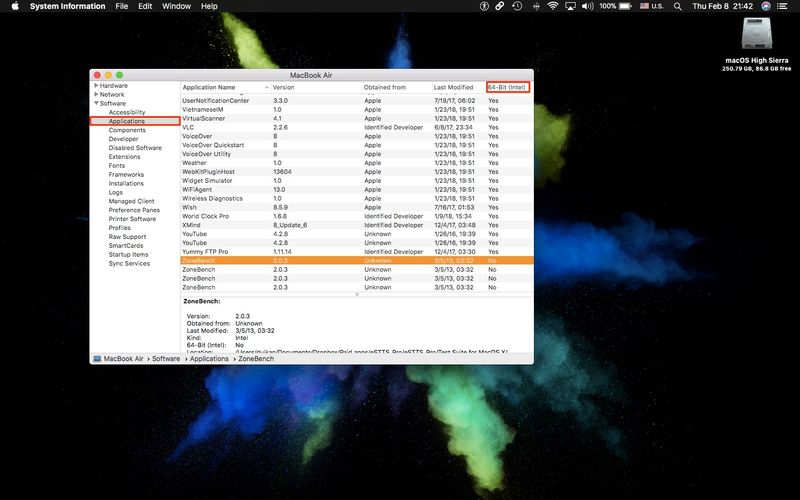The height and width of the screenshot is (500, 800).
Task: Sort by Version column
Action: coord(316,87)
